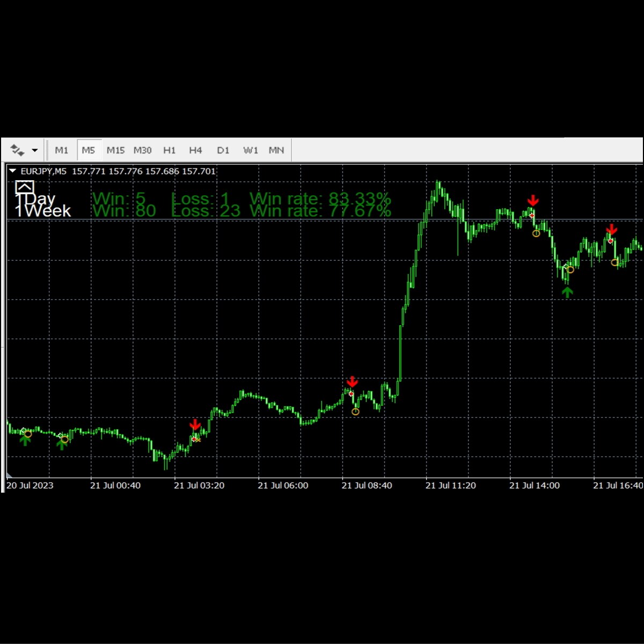This screenshot has width=644, height=644.
Task: Click the '21 Jul 03:20' time label
Action: click(x=199, y=485)
